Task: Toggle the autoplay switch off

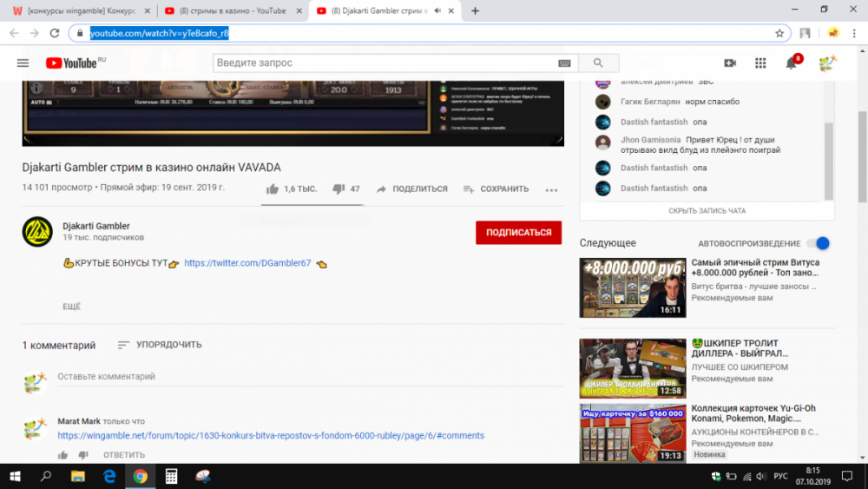Action: point(818,244)
